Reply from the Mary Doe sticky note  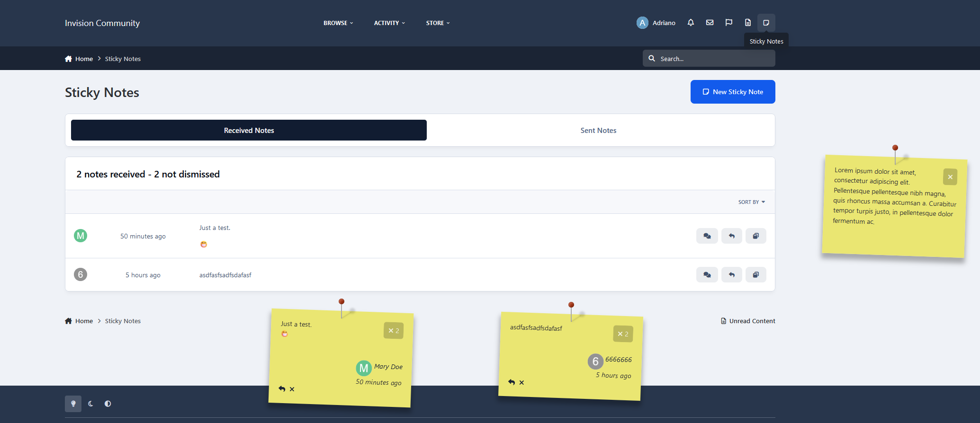282,389
